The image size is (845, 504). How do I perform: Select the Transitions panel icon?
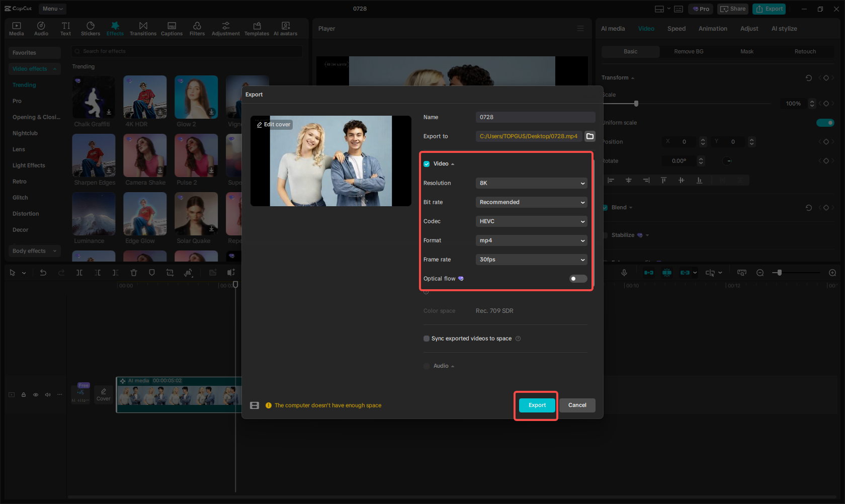click(x=143, y=28)
